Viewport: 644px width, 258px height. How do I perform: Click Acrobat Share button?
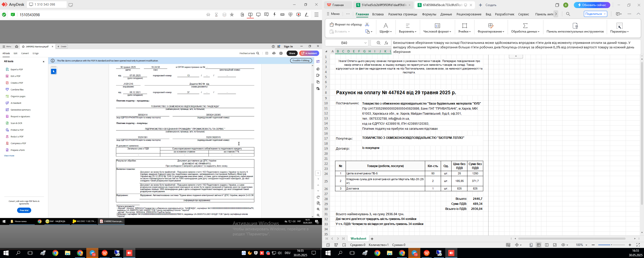pyautogui.click(x=292, y=53)
